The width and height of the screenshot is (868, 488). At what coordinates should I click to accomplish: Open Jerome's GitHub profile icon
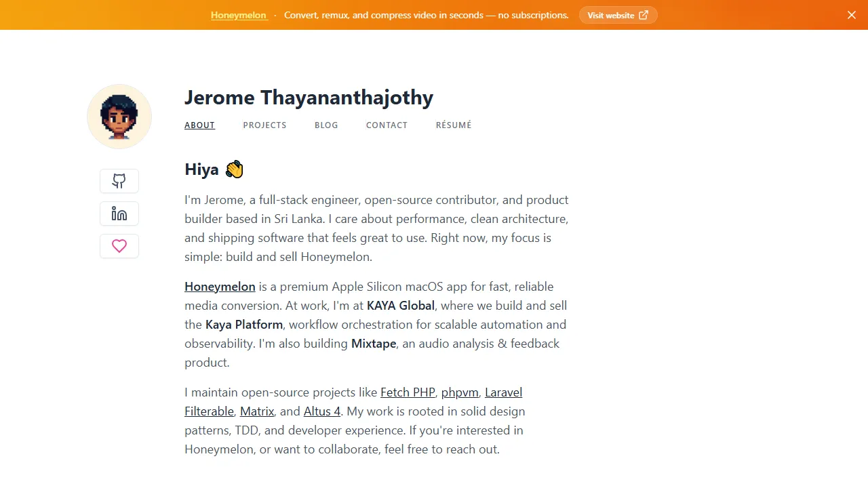(x=119, y=181)
